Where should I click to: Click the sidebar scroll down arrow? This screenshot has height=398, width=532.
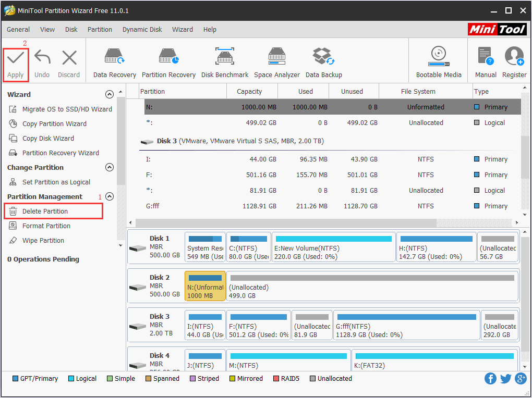(x=120, y=245)
